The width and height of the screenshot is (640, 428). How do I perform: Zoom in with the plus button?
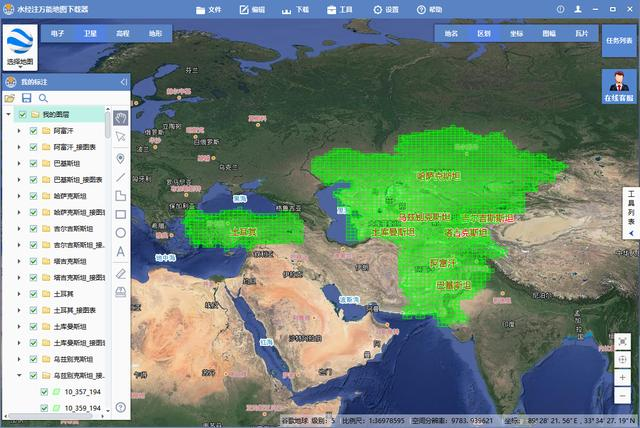coord(622,377)
